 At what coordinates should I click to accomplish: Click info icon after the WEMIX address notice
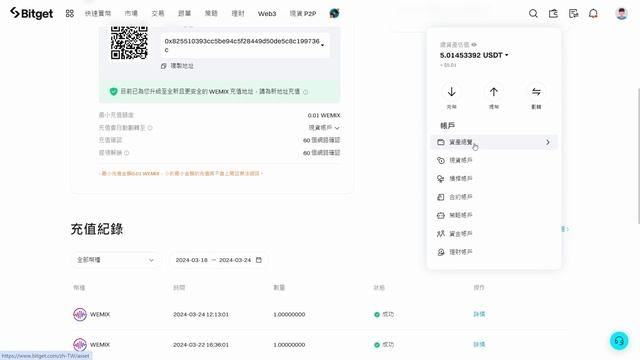coord(305,92)
